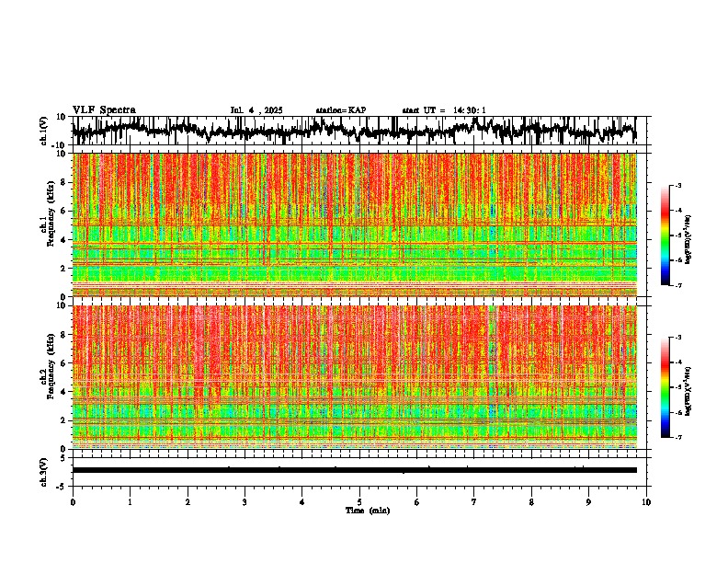Click time axis tick label "3"
Image resolution: width=728 pixels, height=563 pixels.
(x=245, y=502)
